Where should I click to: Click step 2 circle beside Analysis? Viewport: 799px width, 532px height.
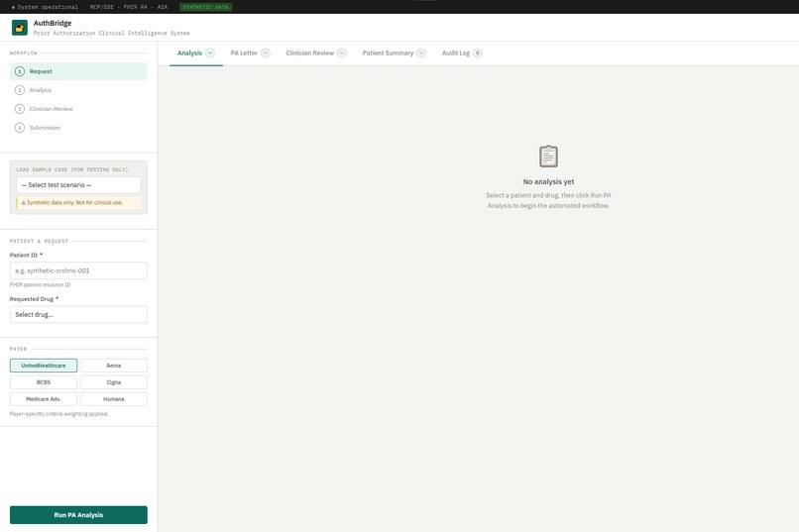pos(20,90)
